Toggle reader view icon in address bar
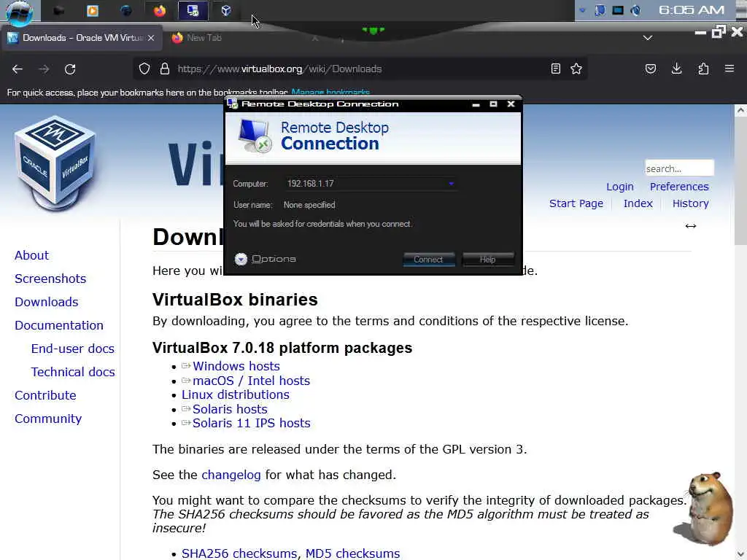 555,69
